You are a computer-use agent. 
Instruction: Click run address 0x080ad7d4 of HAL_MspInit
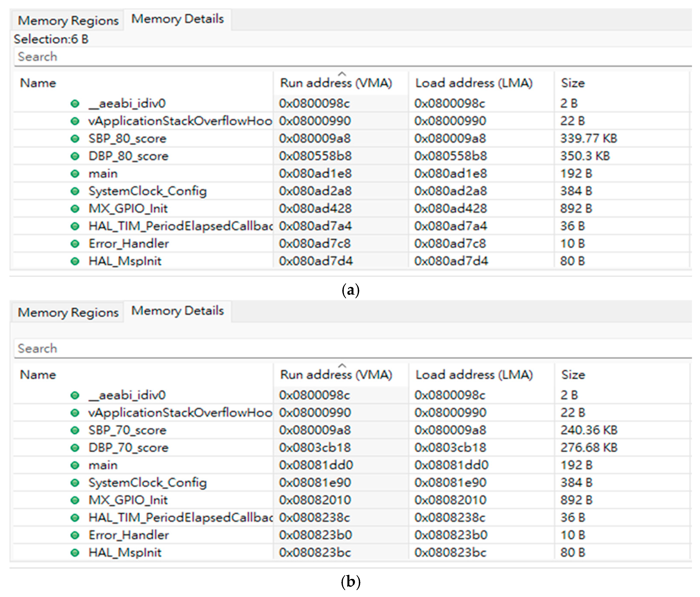click(316, 261)
